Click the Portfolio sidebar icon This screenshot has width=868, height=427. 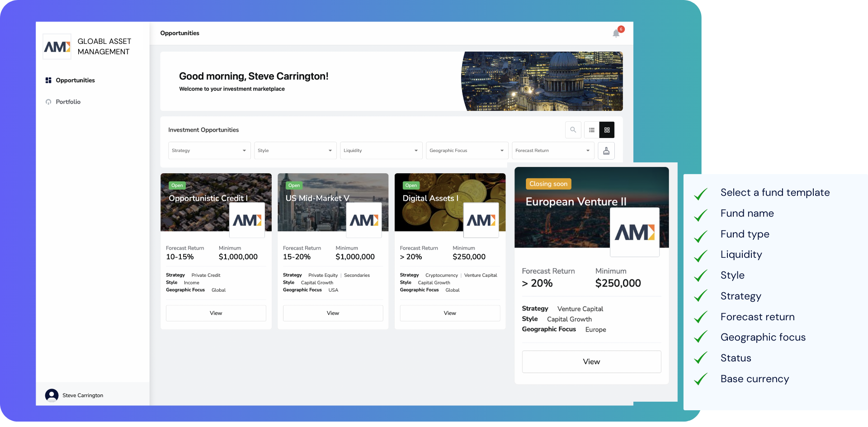48,102
